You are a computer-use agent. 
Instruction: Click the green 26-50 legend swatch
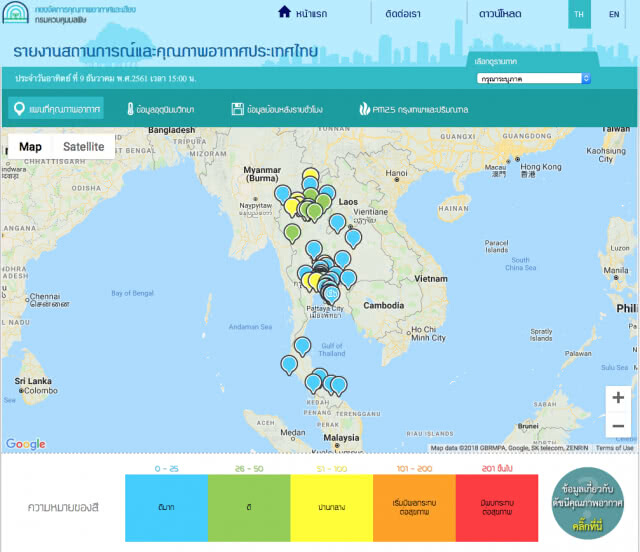point(249,508)
